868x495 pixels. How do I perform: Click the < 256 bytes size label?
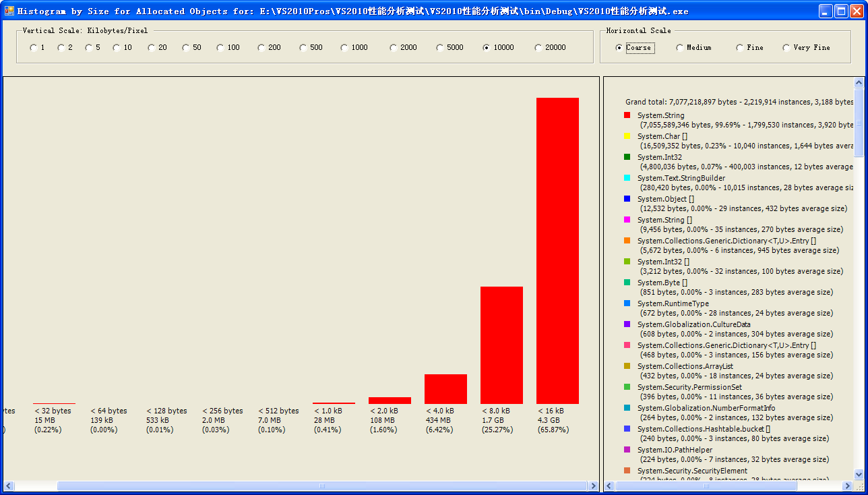point(222,411)
